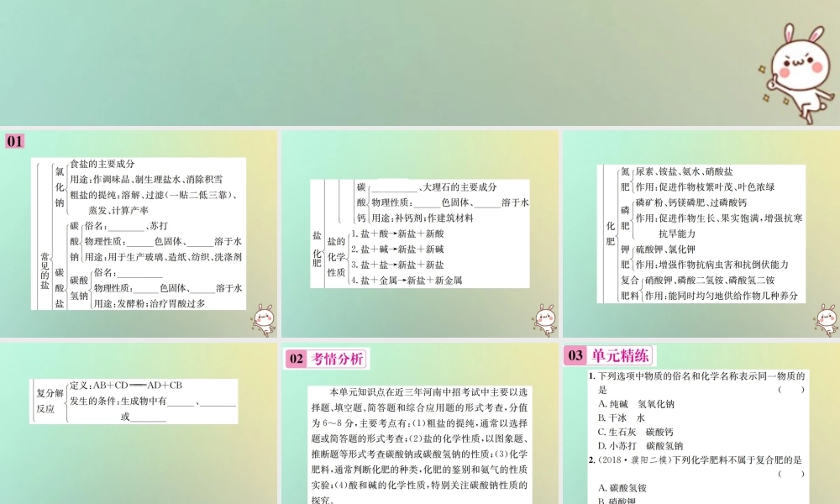
Task: Click the 单元精练 heading text
Action: click(620, 355)
